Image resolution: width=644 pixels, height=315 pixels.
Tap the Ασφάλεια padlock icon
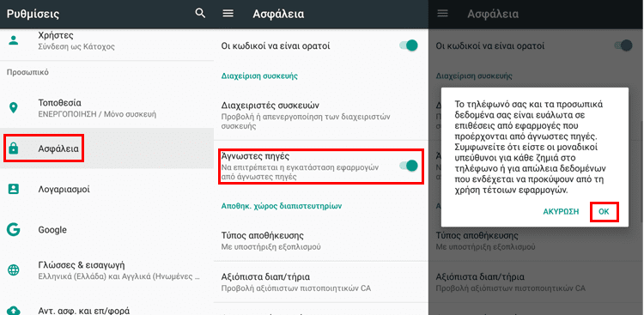click(x=14, y=148)
